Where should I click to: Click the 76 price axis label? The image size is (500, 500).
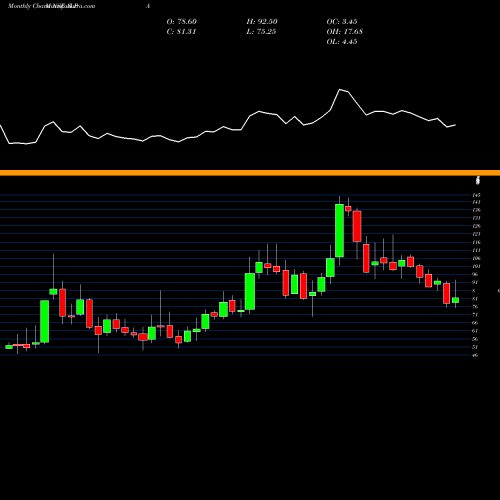click(x=476, y=307)
